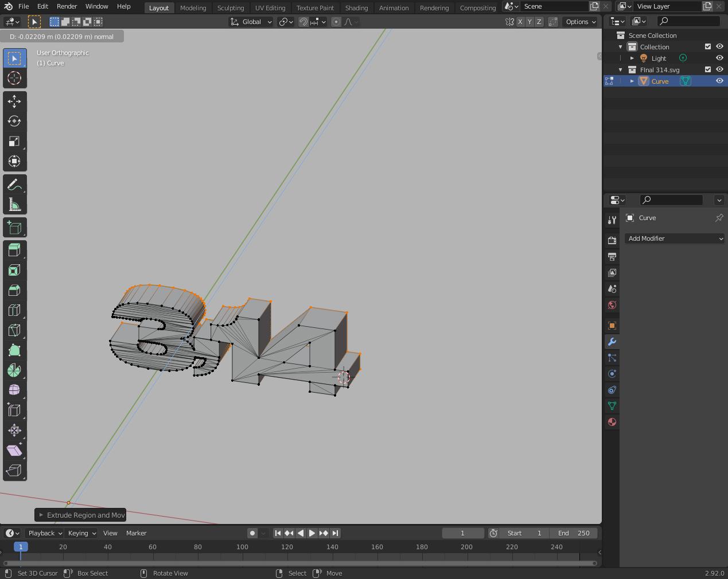Open the Material properties tab

click(x=612, y=422)
